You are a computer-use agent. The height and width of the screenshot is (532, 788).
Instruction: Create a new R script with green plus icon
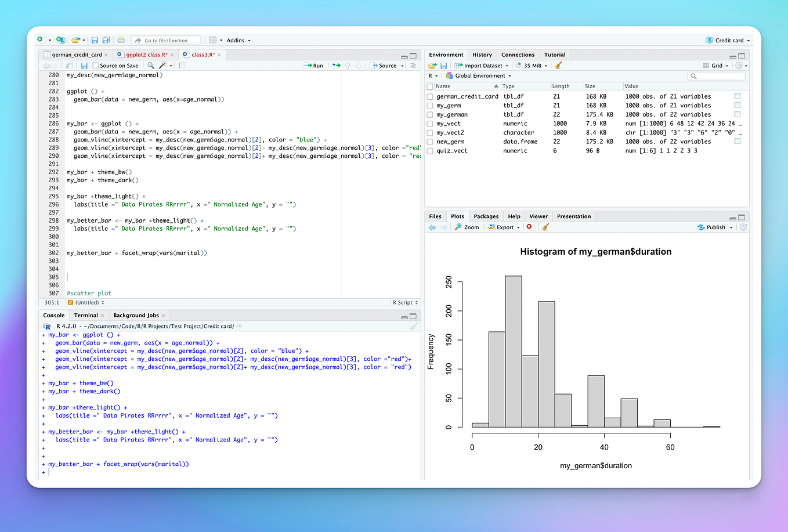click(40, 39)
